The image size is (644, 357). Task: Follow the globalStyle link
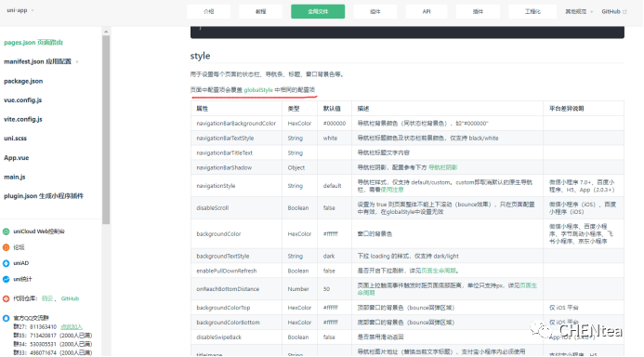tap(258, 90)
